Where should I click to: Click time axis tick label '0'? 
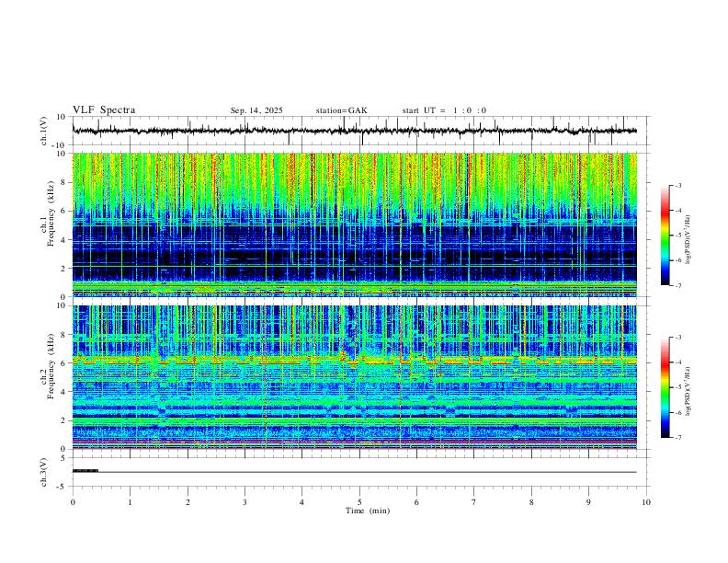click(73, 502)
